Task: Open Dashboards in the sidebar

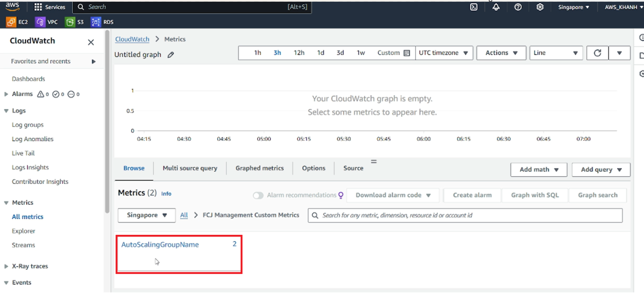Action: pyautogui.click(x=28, y=79)
